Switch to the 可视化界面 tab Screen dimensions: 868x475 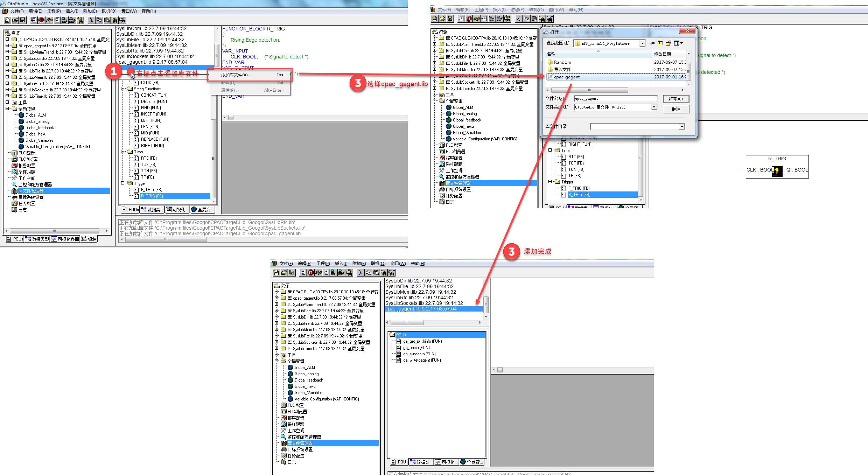tap(65, 239)
